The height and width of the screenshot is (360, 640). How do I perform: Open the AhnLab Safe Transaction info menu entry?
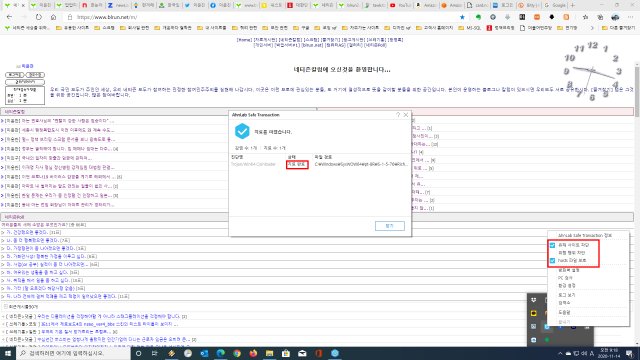[584, 236]
